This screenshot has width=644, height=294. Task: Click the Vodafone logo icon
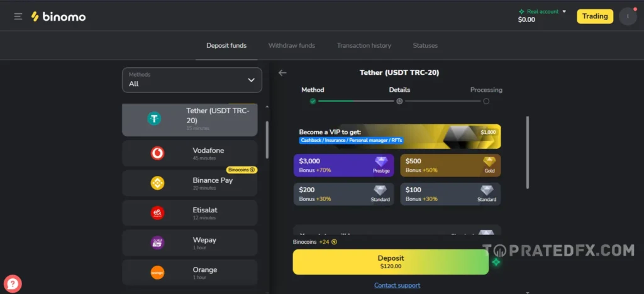tap(157, 153)
